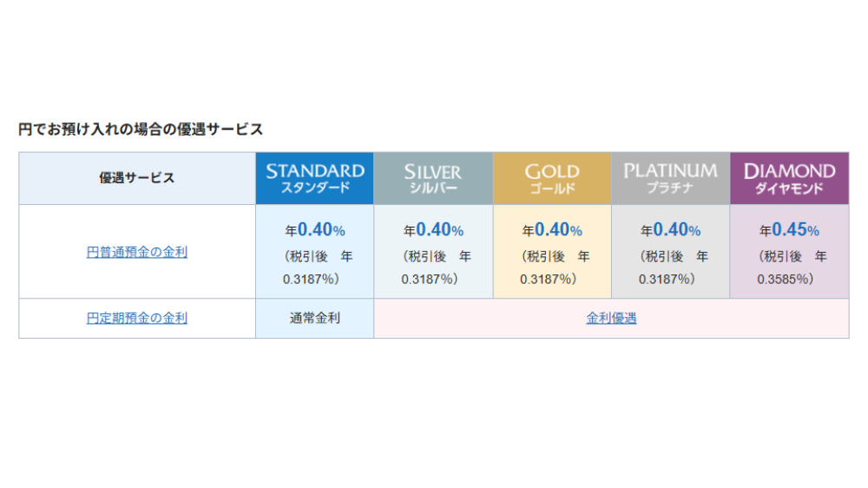
Task: Select the GOLD ゴールド column header
Action: pos(552,178)
